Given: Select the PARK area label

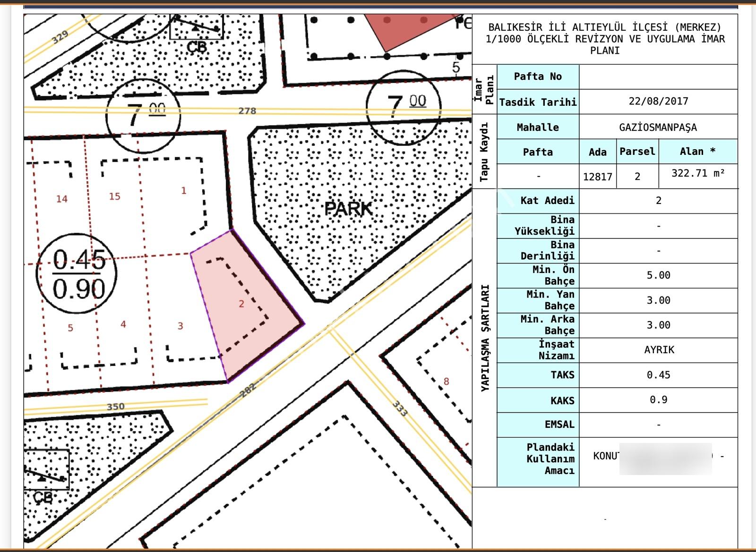Looking at the screenshot, I should point(348,209).
